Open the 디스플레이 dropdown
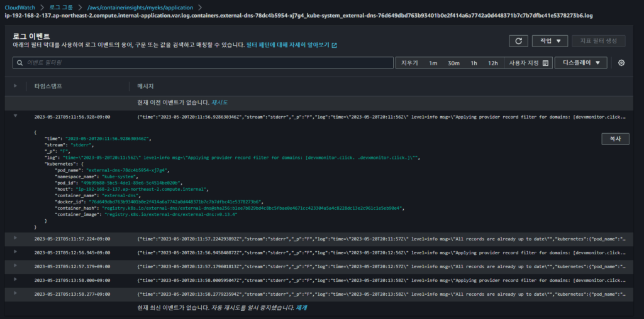Viewport: 644px width, 319px height. tap(581, 63)
